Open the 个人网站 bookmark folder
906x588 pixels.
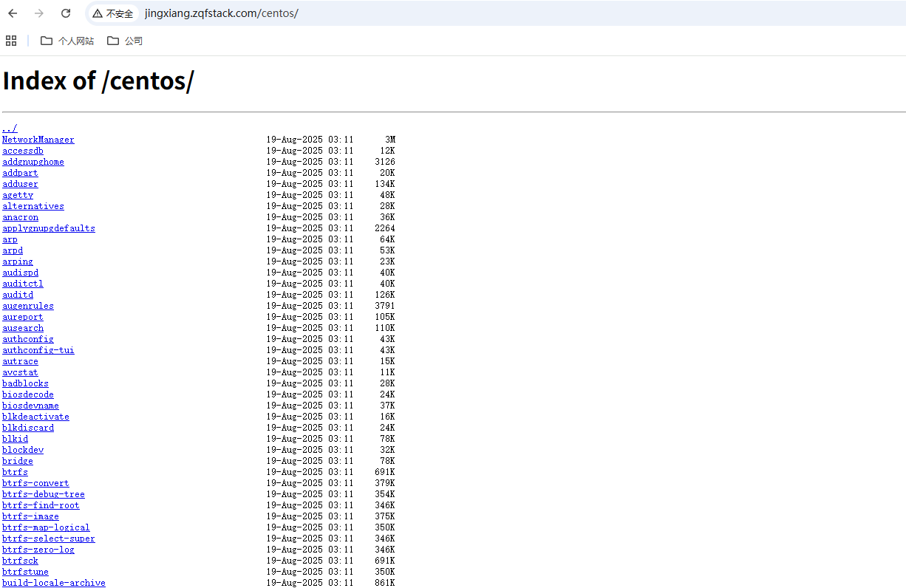pyautogui.click(x=67, y=41)
